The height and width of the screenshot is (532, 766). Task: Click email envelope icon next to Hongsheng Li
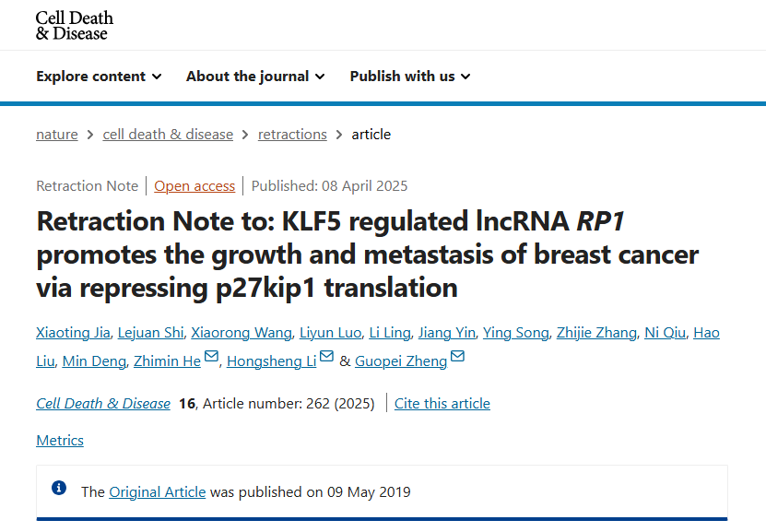[327, 356]
